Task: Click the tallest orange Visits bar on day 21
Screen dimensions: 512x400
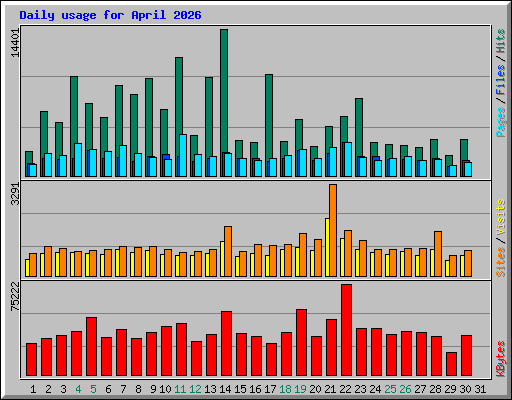Action: point(333,230)
